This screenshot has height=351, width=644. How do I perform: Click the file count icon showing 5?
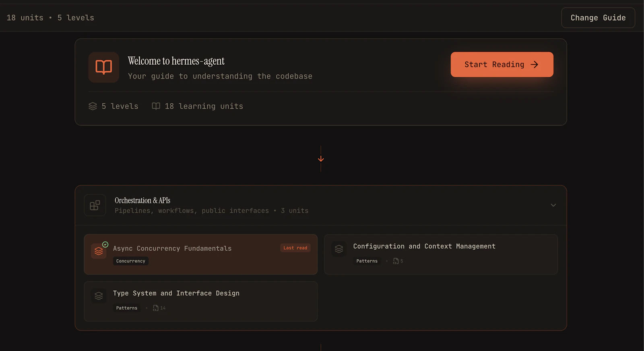tap(396, 261)
